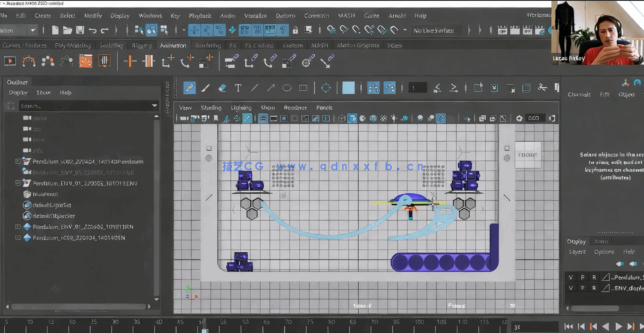Toggle visibility V box for Pendulum display layer
Screen dimensions: 644x333
point(570,277)
